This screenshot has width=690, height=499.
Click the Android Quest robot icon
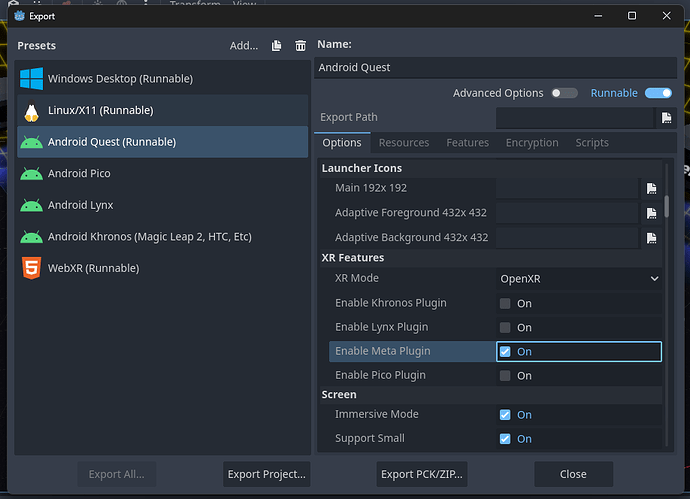tap(32, 142)
